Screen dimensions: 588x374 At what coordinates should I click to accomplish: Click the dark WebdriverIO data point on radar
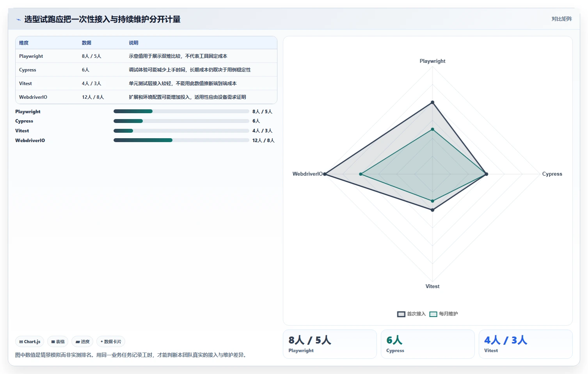tap(325, 174)
